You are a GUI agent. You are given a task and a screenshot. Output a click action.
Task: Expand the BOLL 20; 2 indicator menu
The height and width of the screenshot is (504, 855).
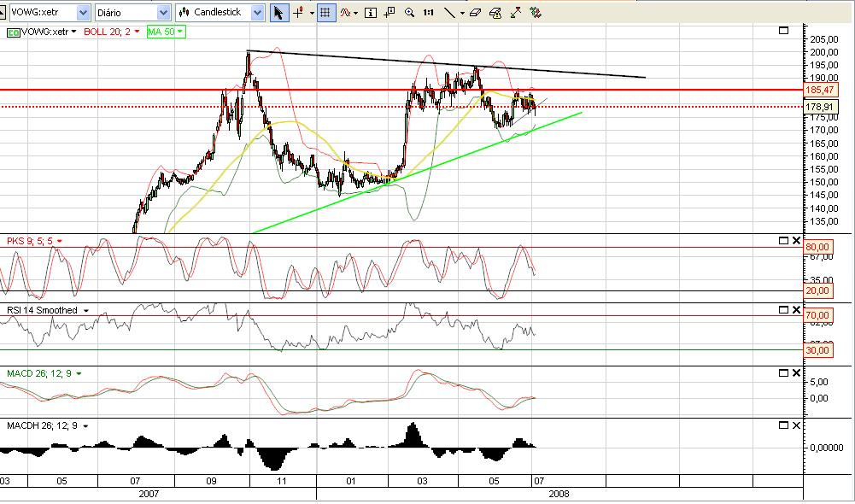[137, 32]
